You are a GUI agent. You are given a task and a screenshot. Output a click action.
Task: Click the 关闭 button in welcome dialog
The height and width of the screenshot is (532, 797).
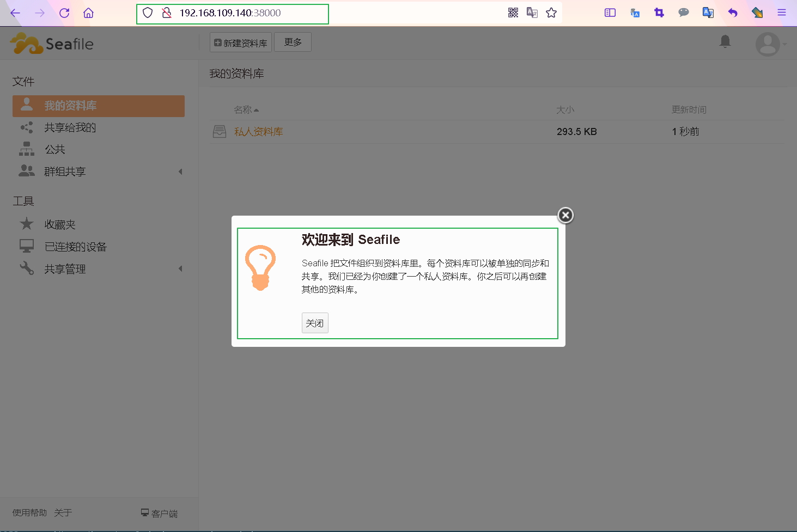(315, 323)
